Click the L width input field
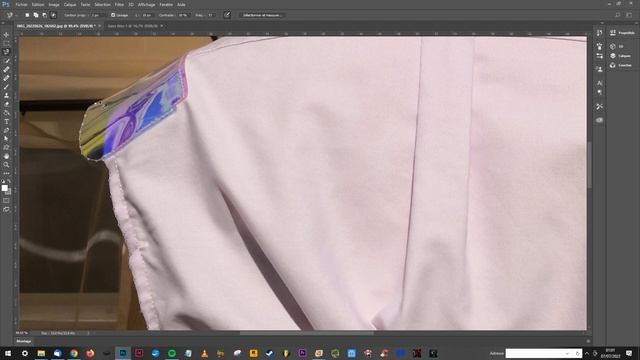 tap(147, 15)
